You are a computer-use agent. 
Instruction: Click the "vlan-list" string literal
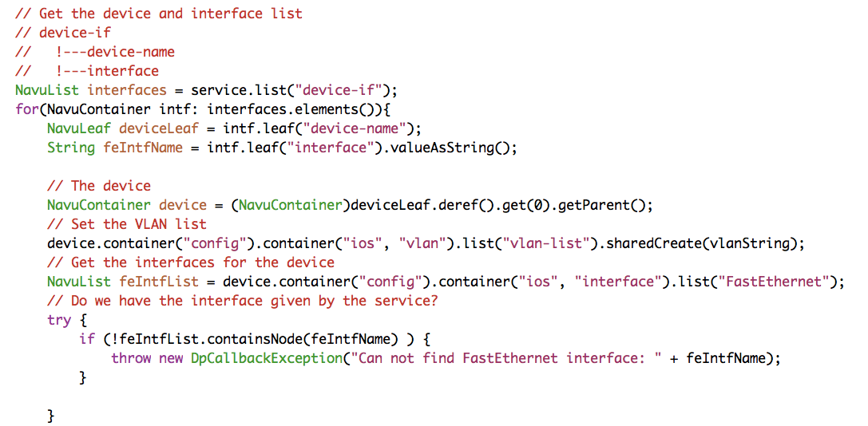(537, 243)
